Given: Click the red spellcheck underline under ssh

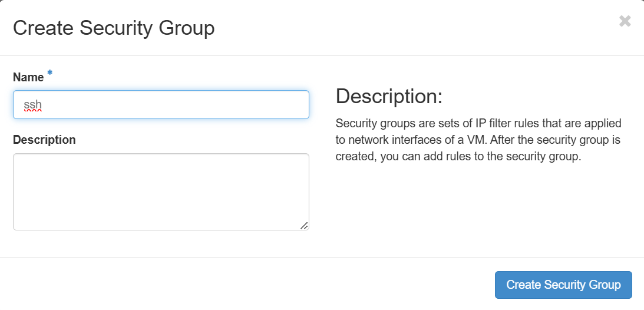Looking at the screenshot, I should pos(32,111).
